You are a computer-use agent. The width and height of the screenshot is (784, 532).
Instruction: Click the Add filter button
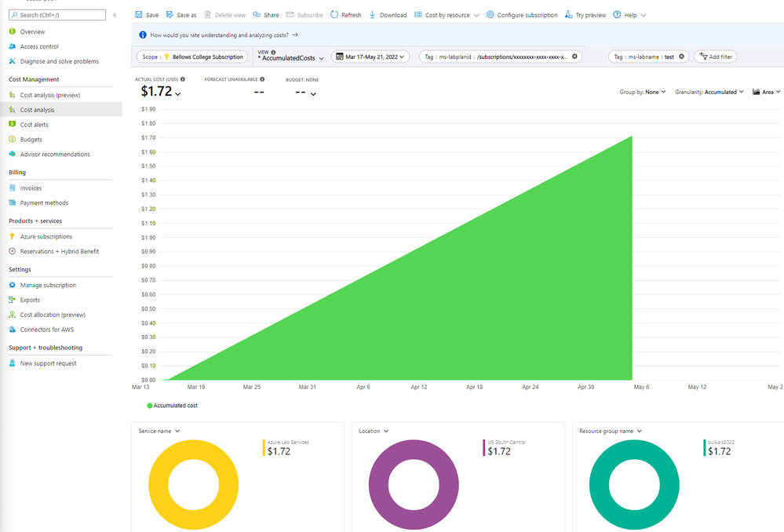716,56
